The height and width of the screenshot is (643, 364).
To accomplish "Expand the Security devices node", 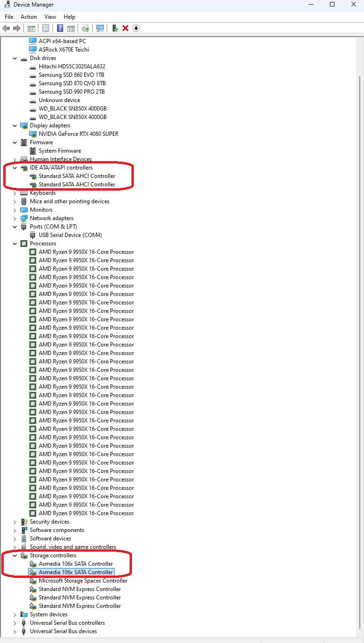I will (15, 522).
